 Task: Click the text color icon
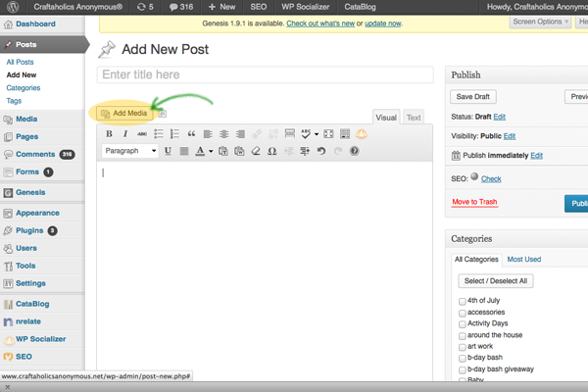point(200,151)
